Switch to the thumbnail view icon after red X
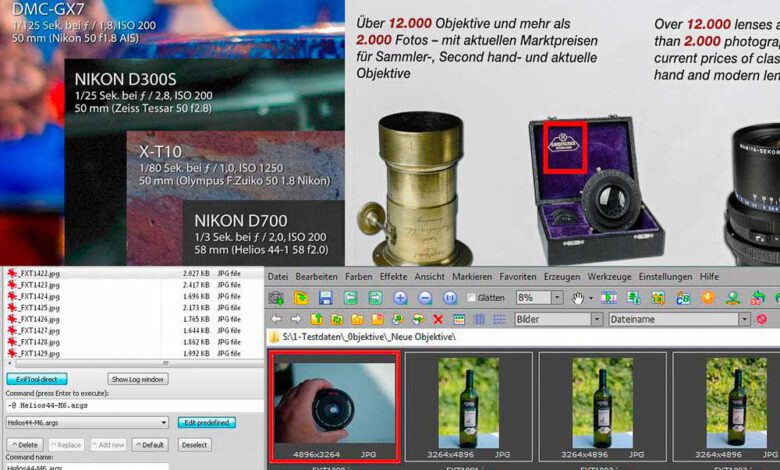 coord(459,319)
